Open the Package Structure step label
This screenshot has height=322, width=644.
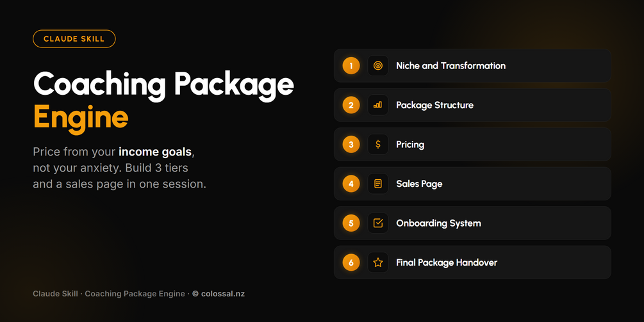coord(434,106)
